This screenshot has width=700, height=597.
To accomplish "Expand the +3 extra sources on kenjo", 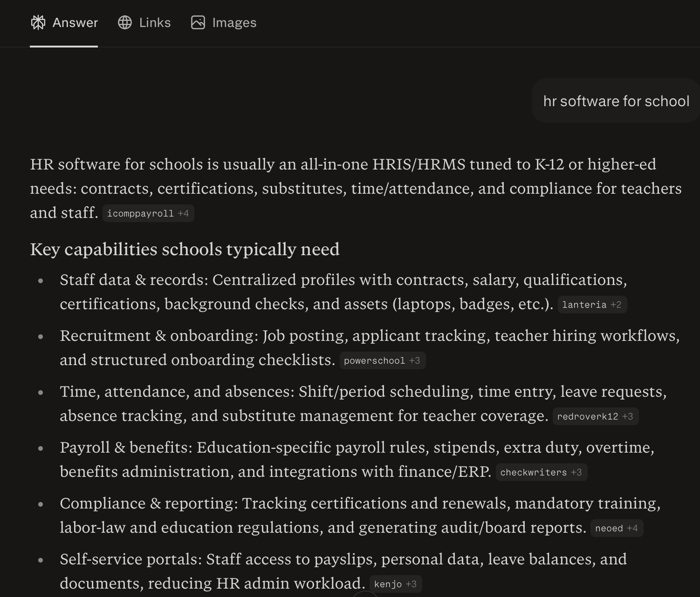I will coord(411,583).
